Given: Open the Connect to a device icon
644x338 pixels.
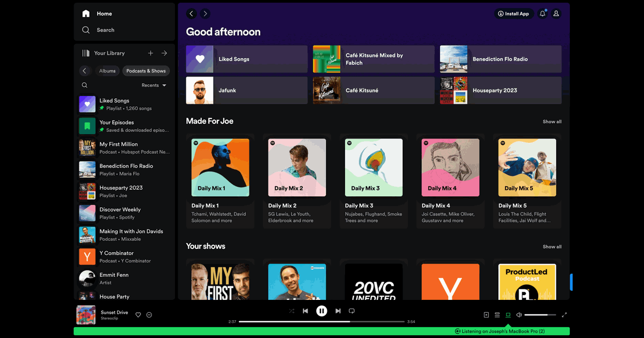Looking at the screenshot, I should 508,315.
